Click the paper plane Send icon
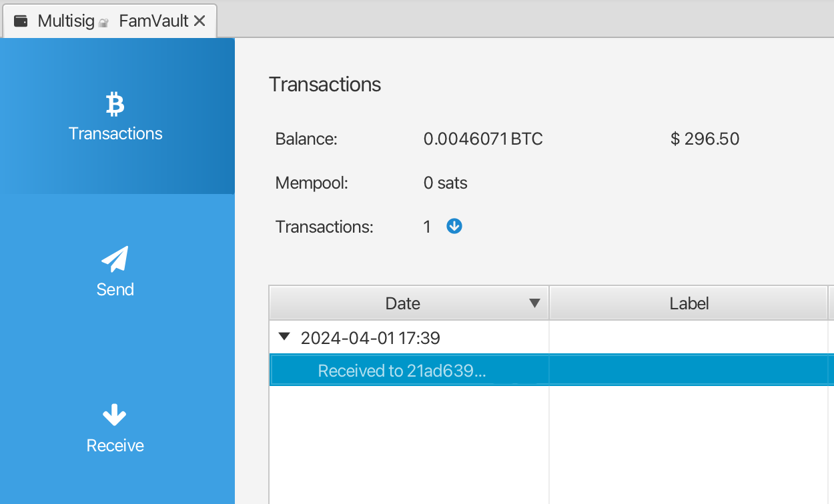The image size is (834, 504). pyautogui.click(x=115, y=259)
